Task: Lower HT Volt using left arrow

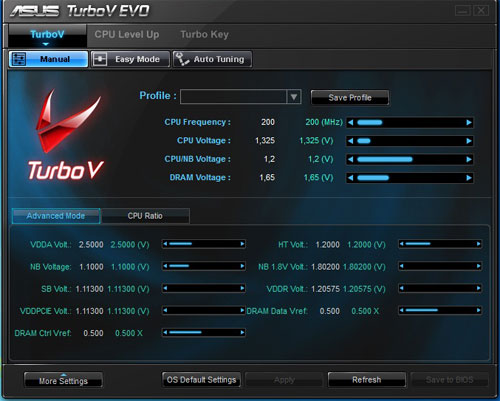Action: [x=402, y=244]
